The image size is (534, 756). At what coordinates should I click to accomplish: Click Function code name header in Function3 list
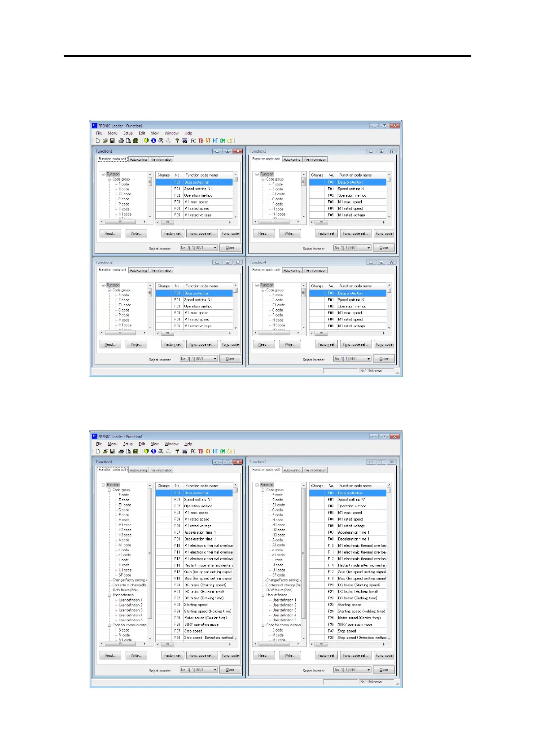[x=355, y=175]
